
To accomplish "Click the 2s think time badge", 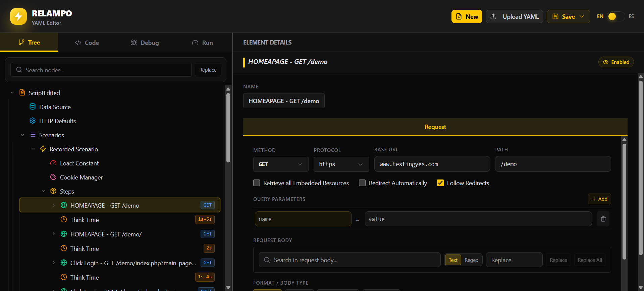I will tap(209, 248).
